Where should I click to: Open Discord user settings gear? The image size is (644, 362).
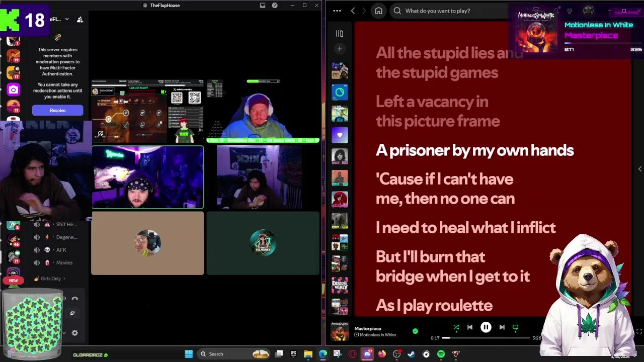point(74,333)
